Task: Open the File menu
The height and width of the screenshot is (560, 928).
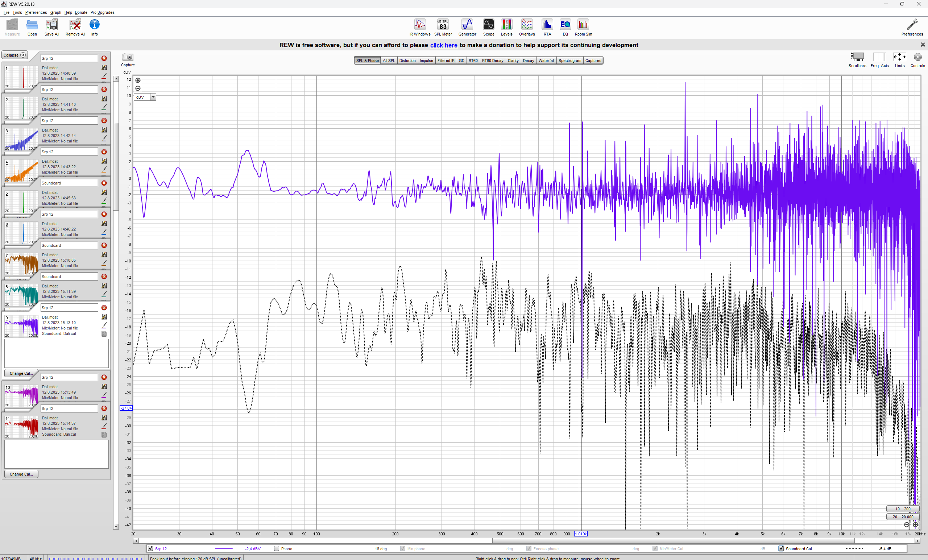Action: click(7, 12)
